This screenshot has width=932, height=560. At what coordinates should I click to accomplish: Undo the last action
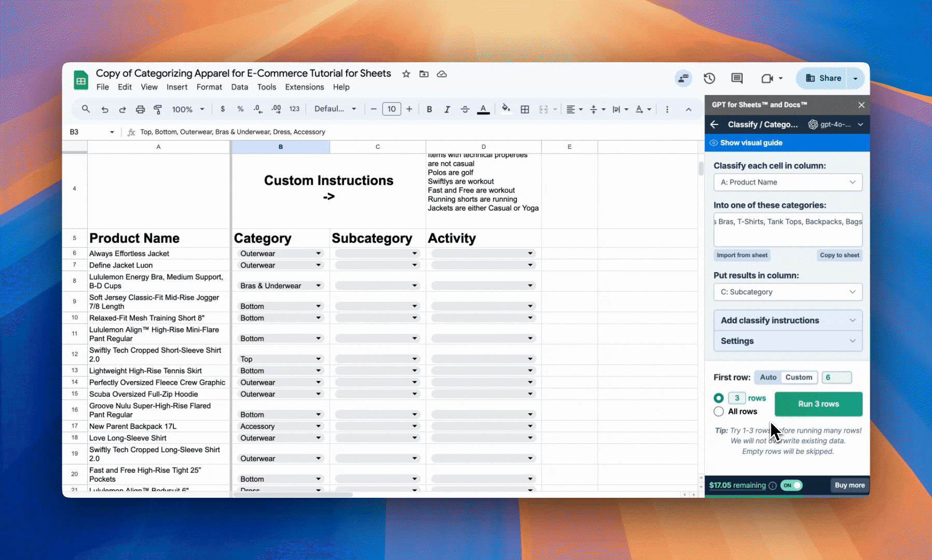point(105,109)
